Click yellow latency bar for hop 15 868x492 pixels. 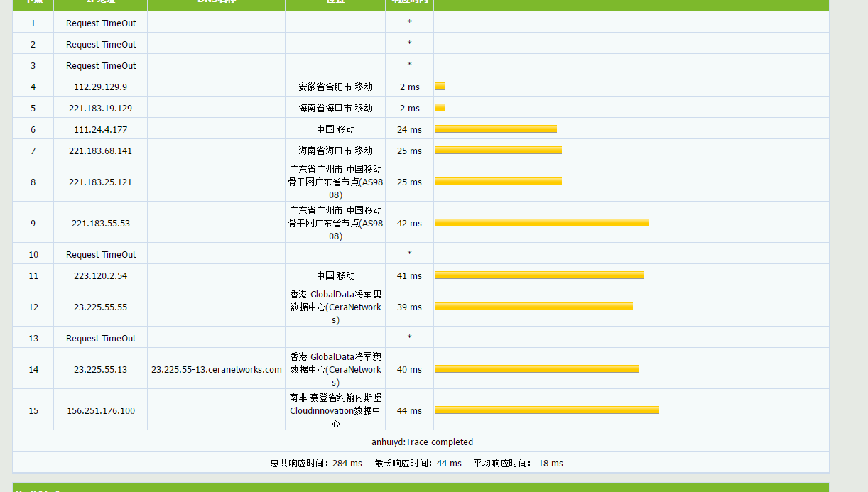(547, 410)
